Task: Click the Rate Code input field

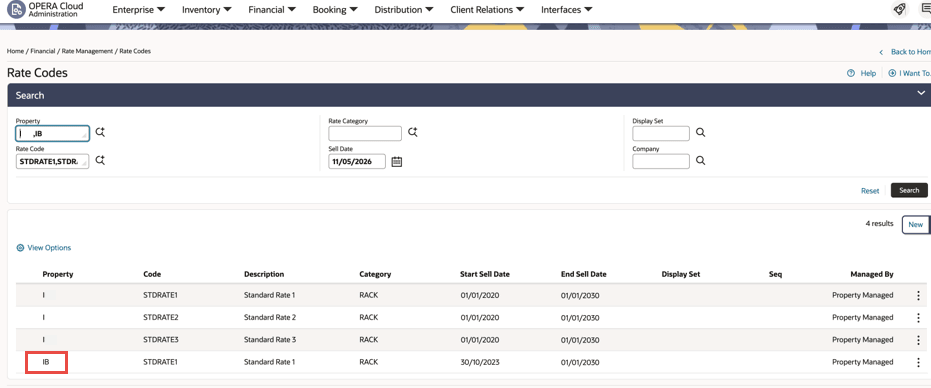Action: pyautogui.click(x=52, y=161)
